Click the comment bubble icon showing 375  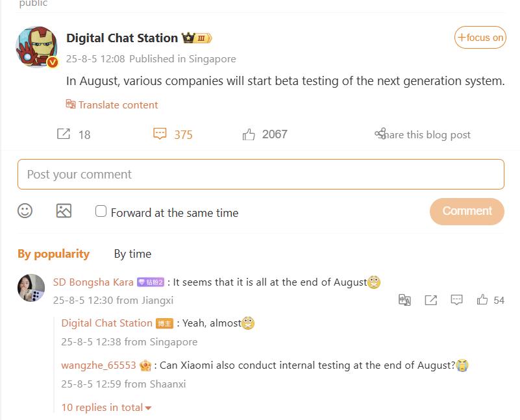coord(160,134)
